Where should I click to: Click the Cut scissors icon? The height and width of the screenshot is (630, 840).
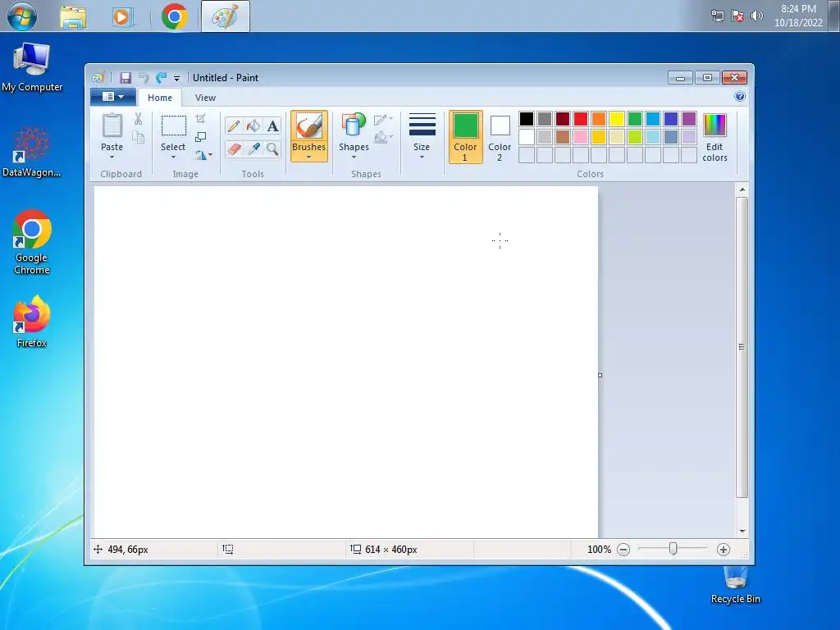[138, 119]
